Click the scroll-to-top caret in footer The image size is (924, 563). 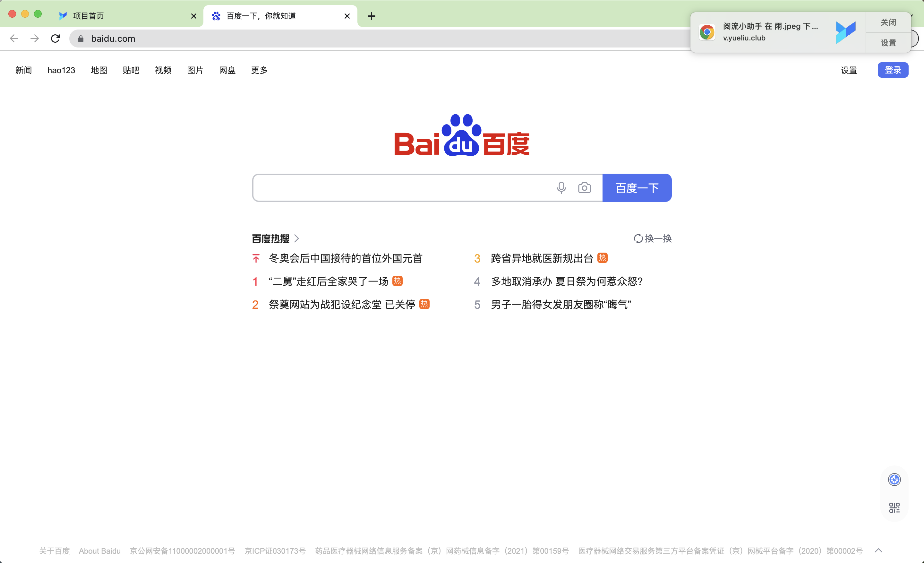click(x=878, y=550)
